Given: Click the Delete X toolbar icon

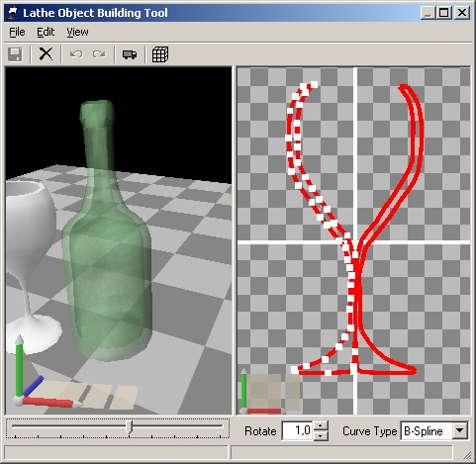Looking at the screenshot, I should 46,54.
